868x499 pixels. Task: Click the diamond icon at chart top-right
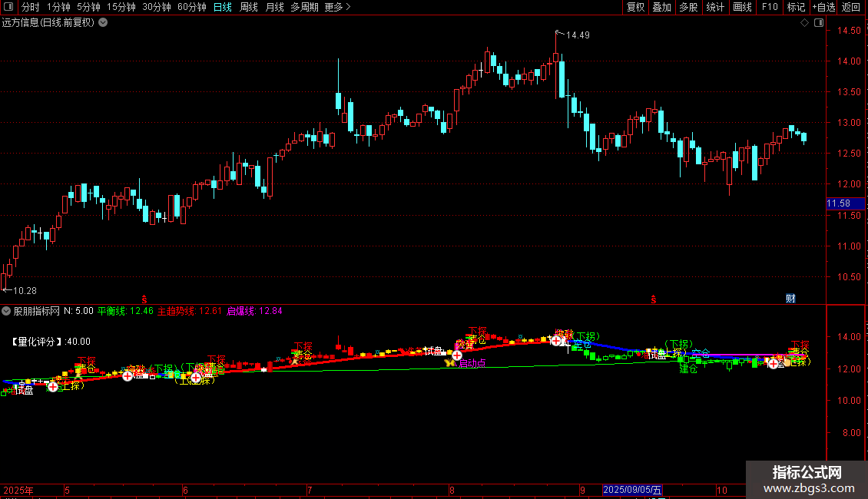(805, 23)
